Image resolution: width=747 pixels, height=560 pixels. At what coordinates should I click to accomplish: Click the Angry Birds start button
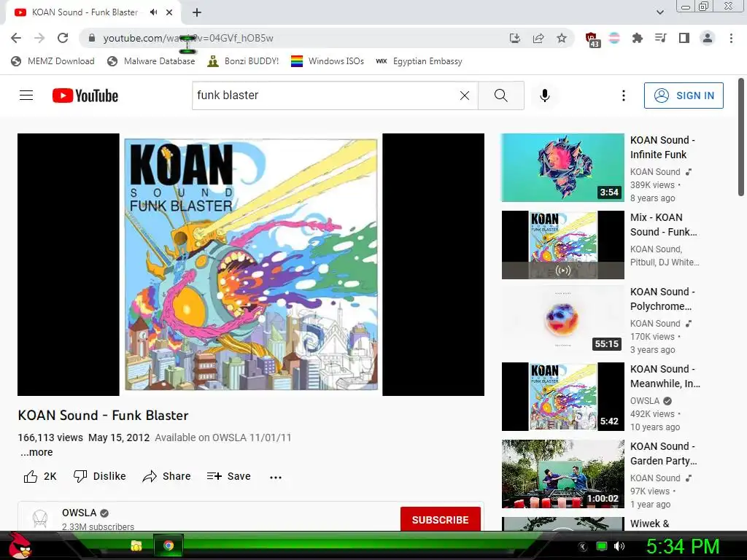[20, 545]
